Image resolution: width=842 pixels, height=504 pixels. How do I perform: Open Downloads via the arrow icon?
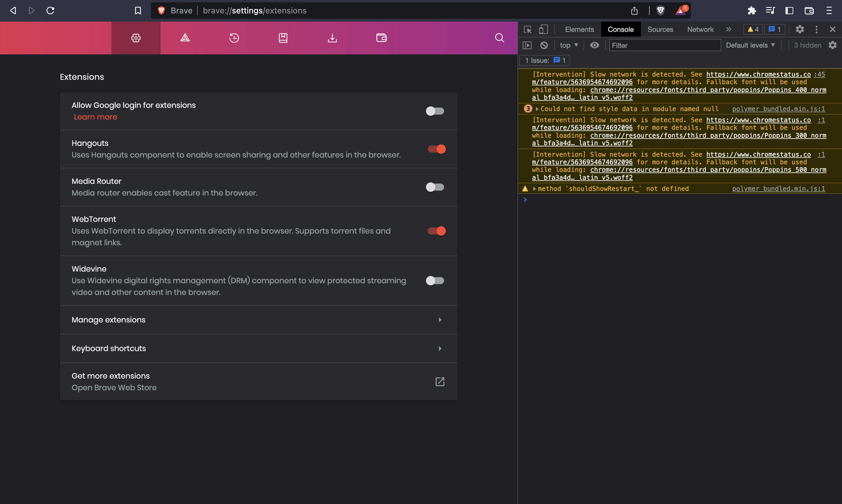(x=332, y=38)
